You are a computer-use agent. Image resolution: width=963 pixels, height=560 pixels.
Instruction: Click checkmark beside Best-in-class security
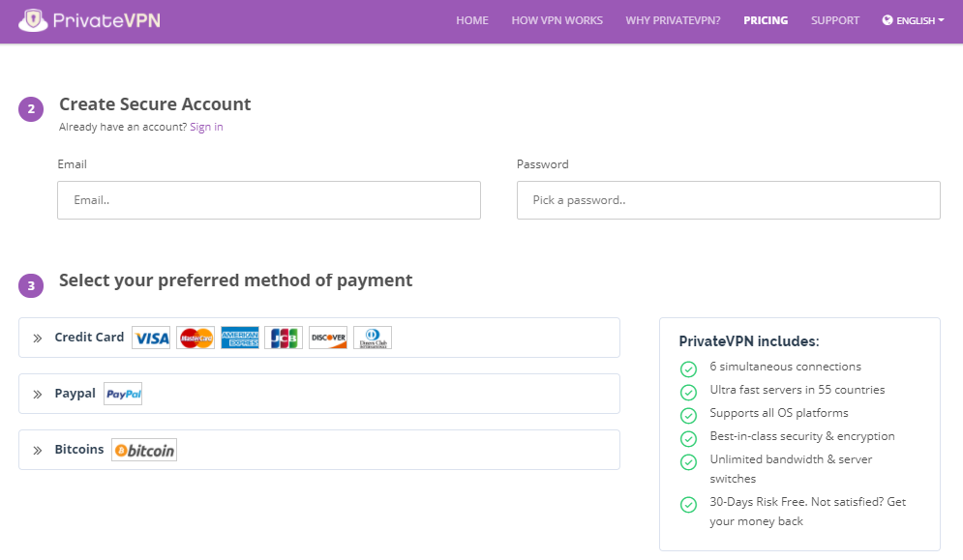(688, 439)
